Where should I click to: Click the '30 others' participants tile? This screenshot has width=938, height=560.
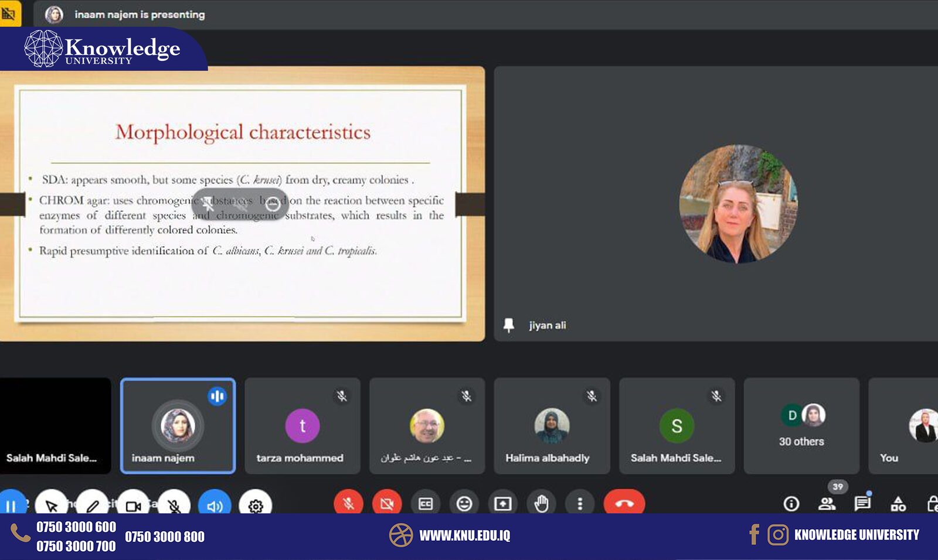coord(801,426)
